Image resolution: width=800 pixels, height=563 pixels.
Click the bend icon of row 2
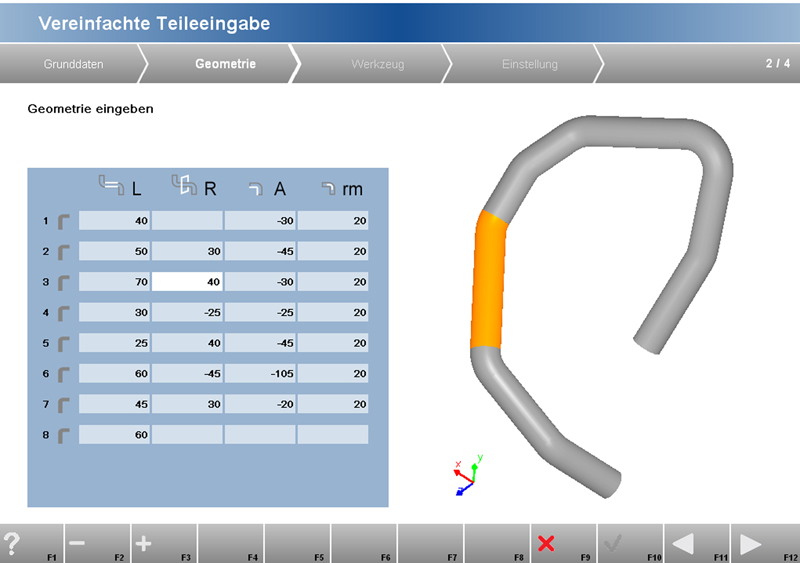[x=63, y=252]
